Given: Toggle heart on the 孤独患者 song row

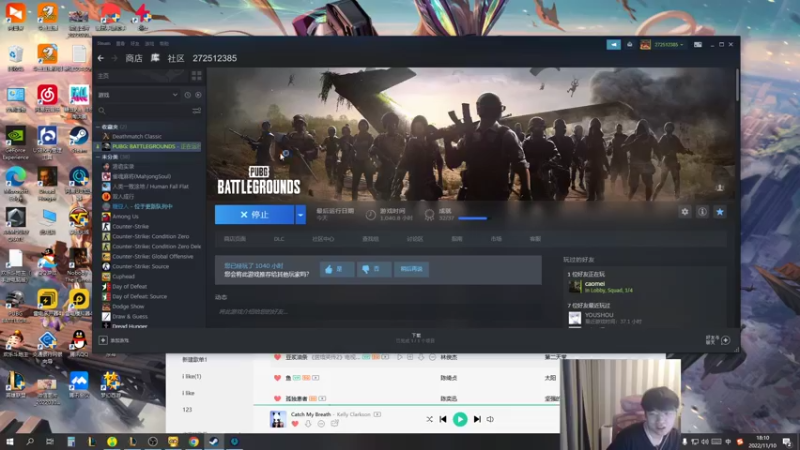Looking at the screenshot, I should coord(277,398).
